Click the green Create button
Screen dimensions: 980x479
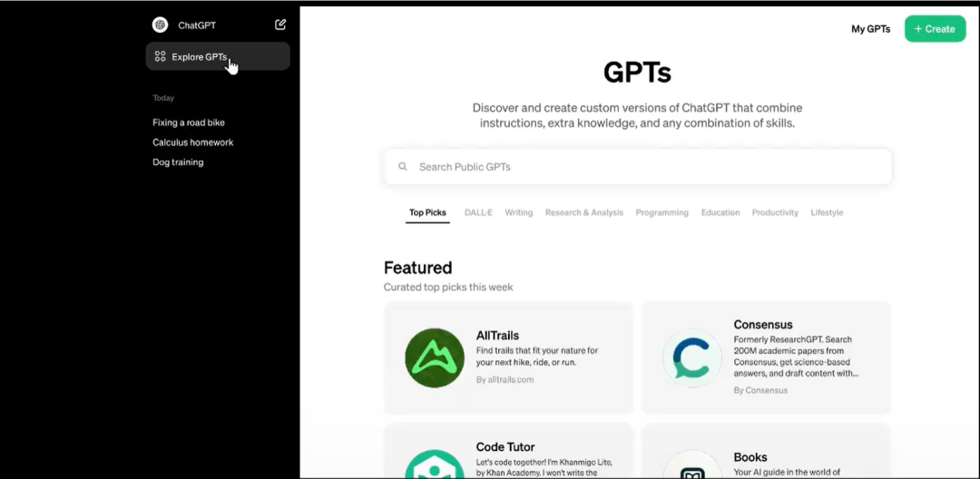pyautogui.click(x=935, y=29)
